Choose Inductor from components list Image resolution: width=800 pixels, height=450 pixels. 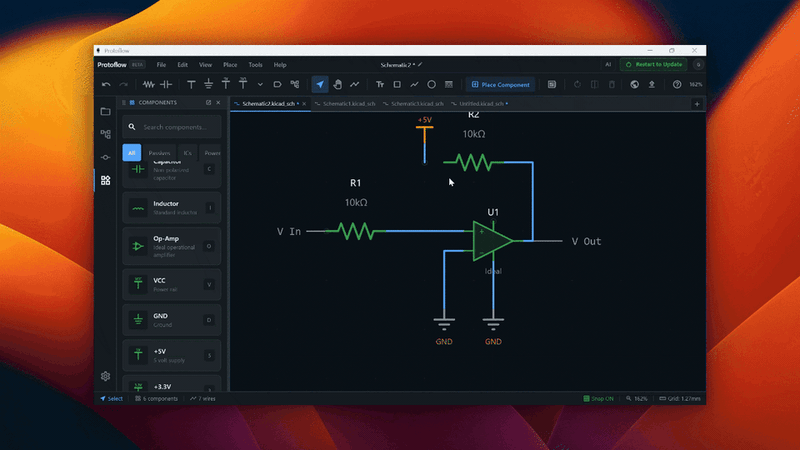(x=172, y=208)
